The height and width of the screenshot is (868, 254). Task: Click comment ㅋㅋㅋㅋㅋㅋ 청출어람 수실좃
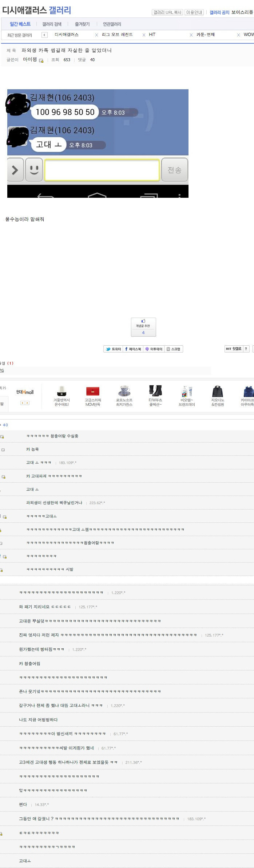(52, 436)
